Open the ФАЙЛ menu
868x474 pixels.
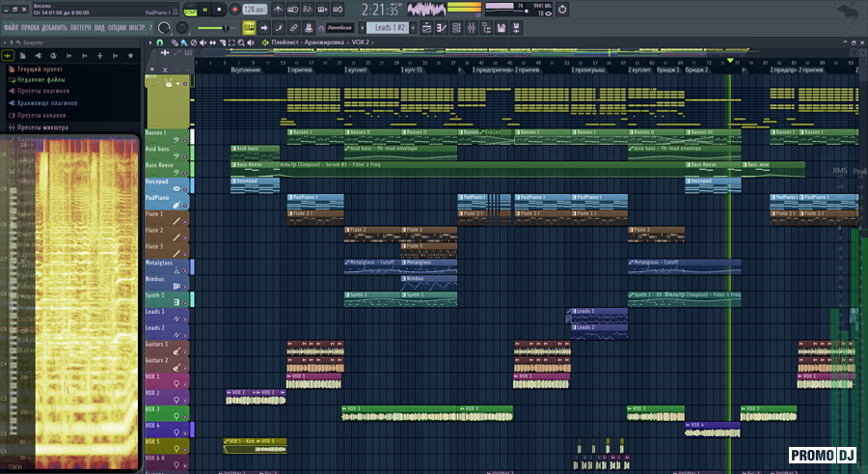click(x=11, y=28)
